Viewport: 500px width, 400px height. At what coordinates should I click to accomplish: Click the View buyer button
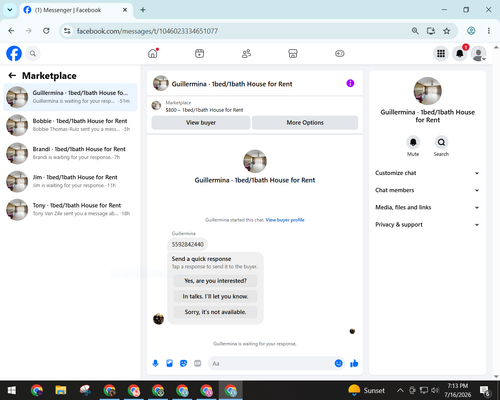[x=201, y=123]
